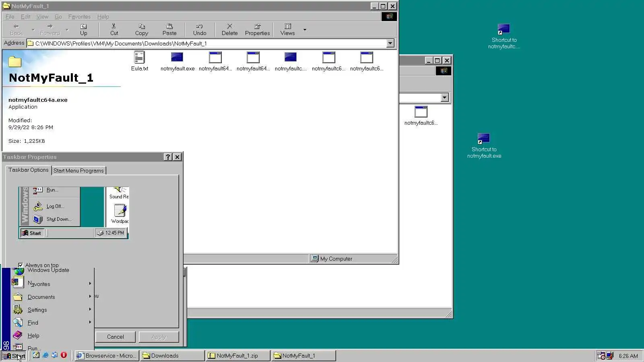Image resolution: width=644 pixels, height=362 pixels.
Task: Select notmyfaultc6... file in the background window
Action: (x=421, y=116)
